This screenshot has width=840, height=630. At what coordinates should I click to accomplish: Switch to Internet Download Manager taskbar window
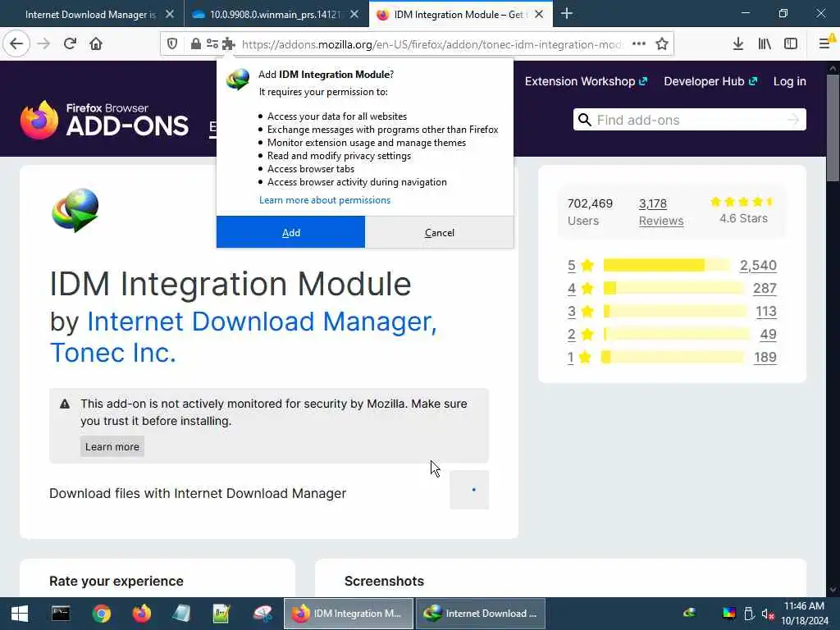[x=481, y=614]
